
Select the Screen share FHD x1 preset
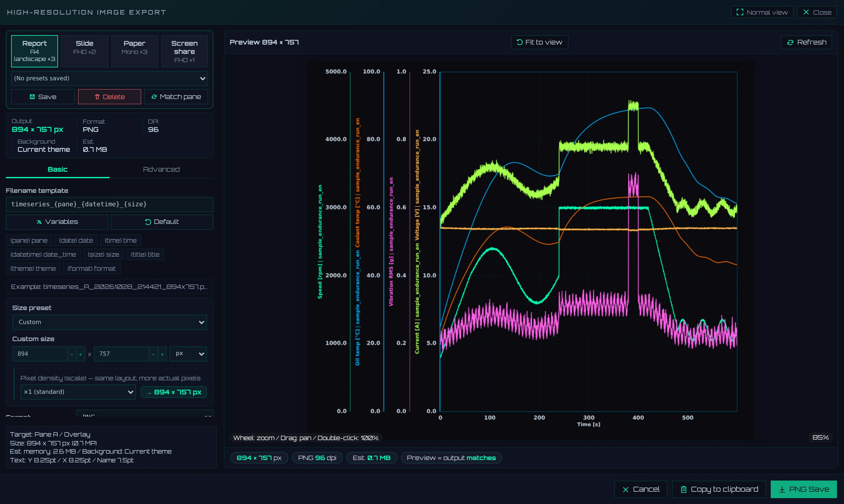click(x=184, y=51)
